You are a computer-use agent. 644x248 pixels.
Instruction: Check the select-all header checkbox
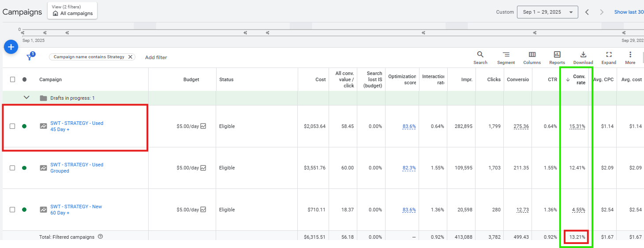12,79
